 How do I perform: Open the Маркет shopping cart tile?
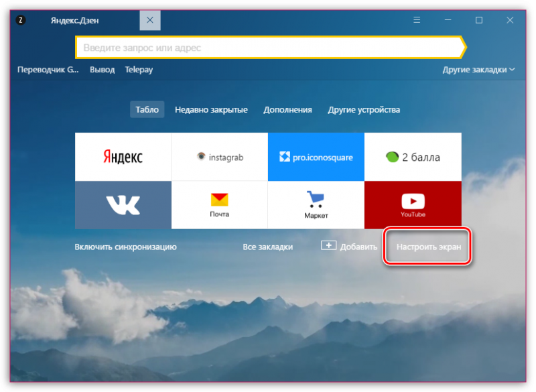316,205
